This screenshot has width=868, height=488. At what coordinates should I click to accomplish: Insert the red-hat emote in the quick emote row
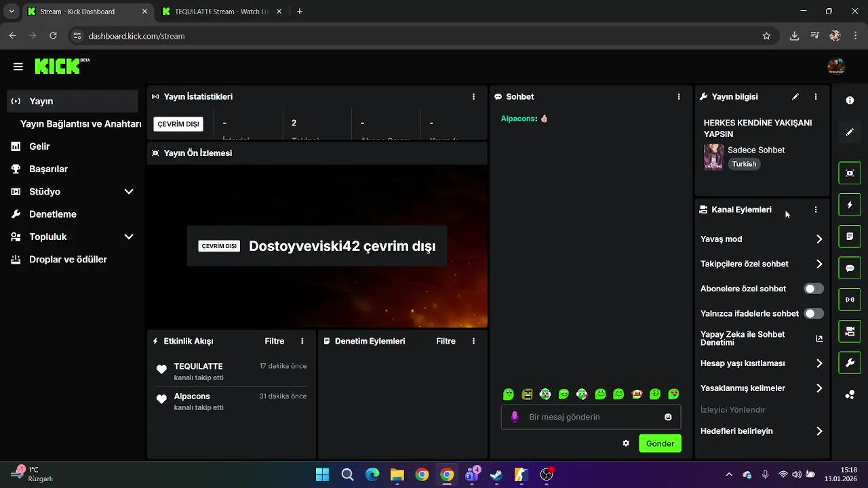click(x=637, y=394)
